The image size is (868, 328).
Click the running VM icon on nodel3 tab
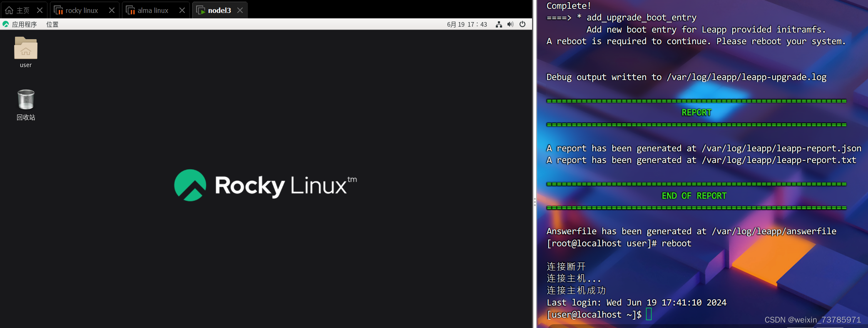tap(201, 10)
